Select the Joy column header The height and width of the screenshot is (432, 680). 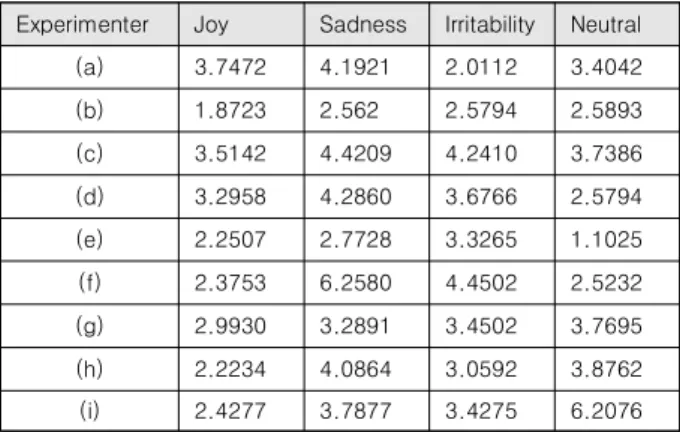(x=211, y=25)
